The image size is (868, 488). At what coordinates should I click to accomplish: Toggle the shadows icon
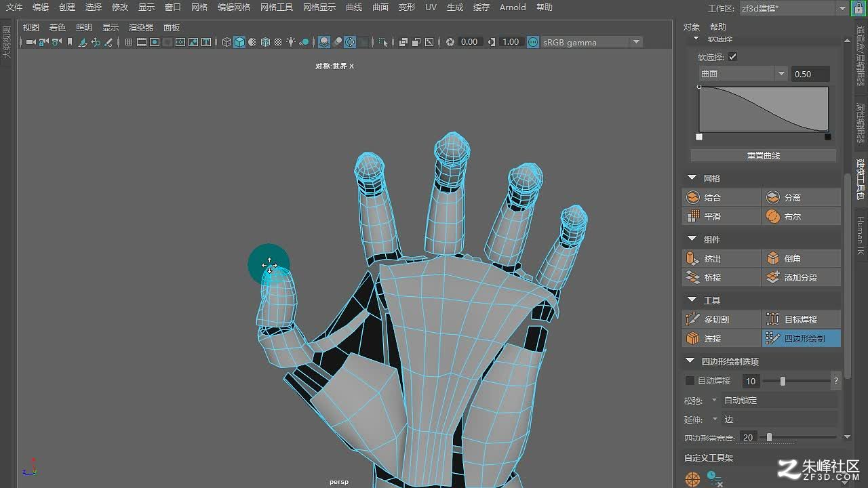(x=304, y=42)
